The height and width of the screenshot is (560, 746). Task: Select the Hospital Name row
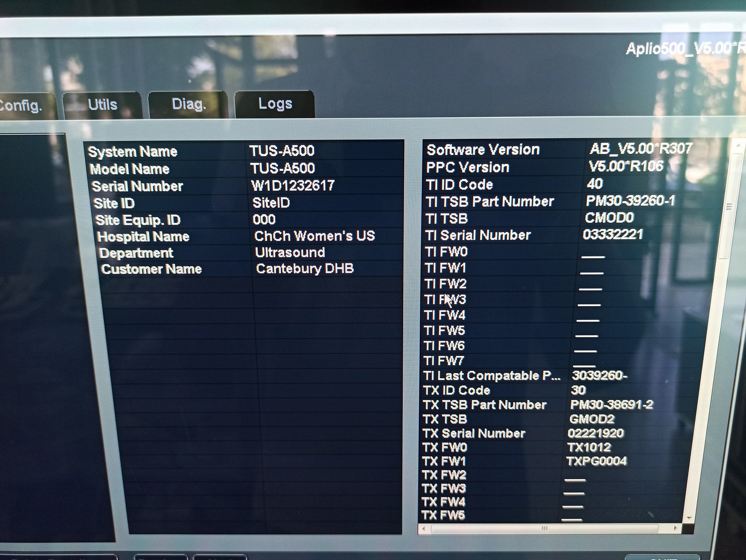point(143,237)
